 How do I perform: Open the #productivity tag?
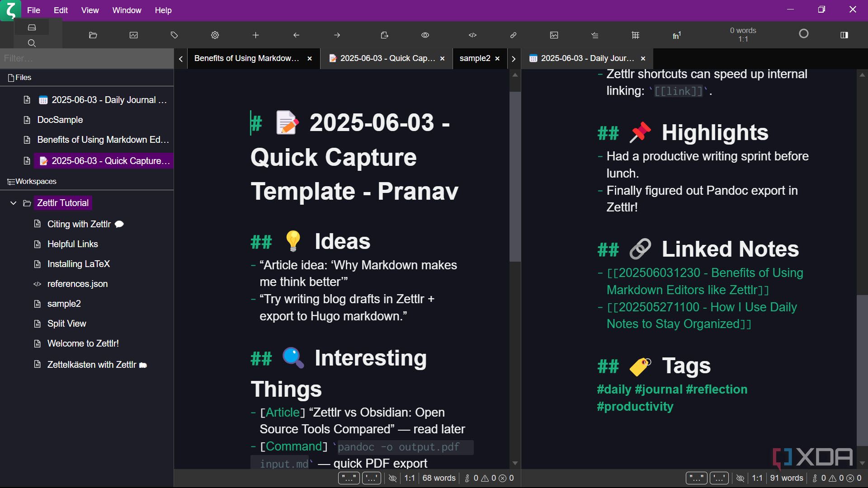click(x=635, y=406)
